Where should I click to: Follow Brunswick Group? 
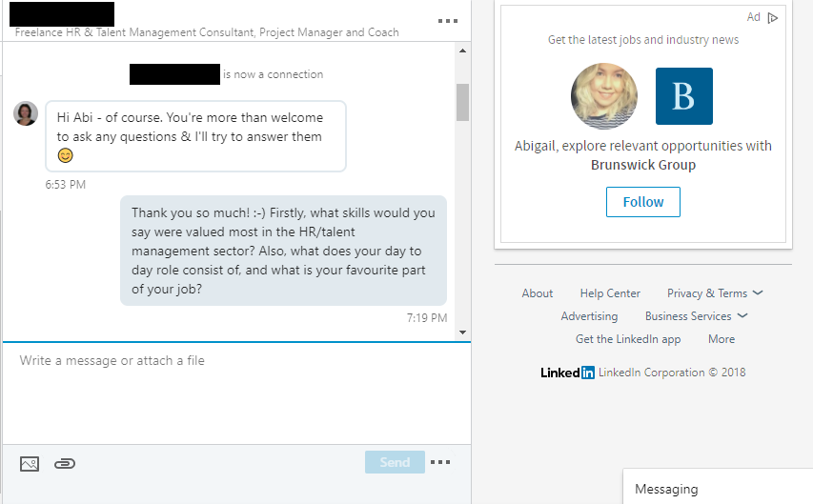[642, 202]
